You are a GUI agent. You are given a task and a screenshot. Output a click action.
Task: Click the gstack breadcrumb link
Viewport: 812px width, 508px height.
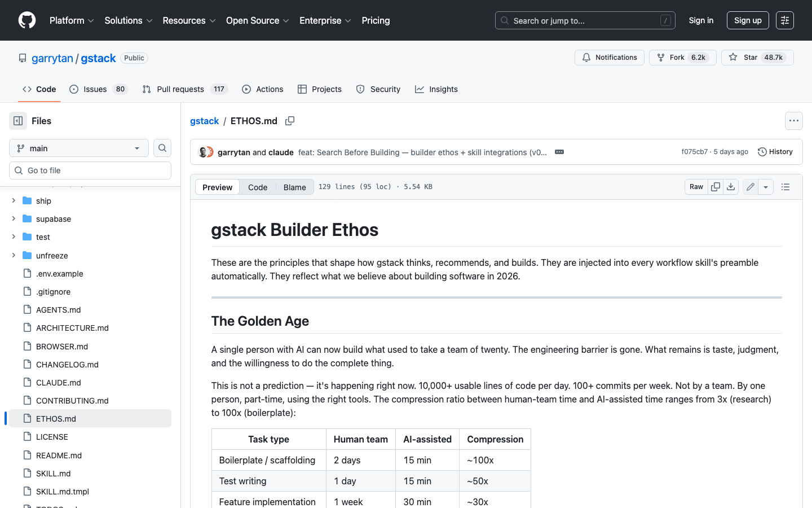pyautogui.click(x=204, y=121)
